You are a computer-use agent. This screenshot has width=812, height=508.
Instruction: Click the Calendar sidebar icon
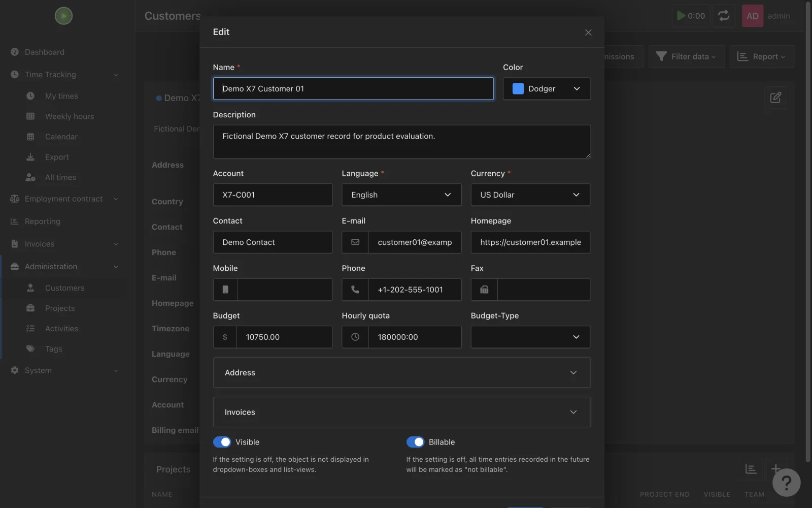coord(30,137)
